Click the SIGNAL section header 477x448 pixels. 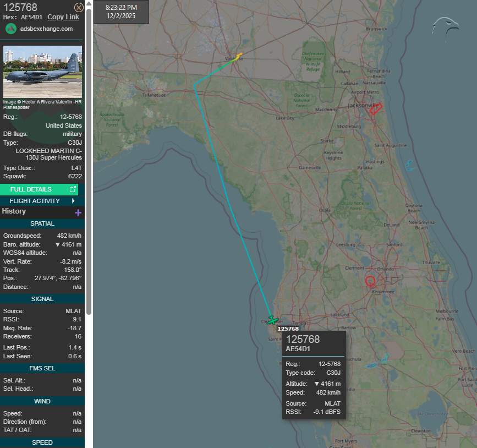(42, 299)
